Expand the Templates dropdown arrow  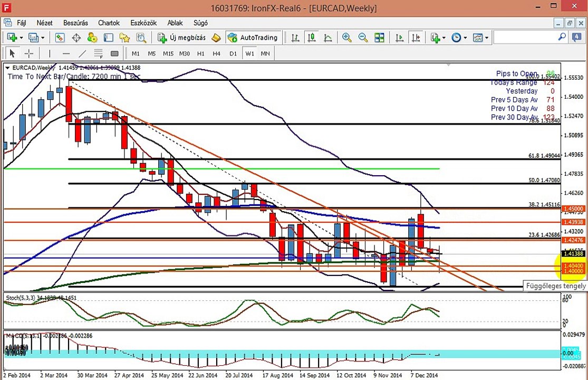(487, 37)
